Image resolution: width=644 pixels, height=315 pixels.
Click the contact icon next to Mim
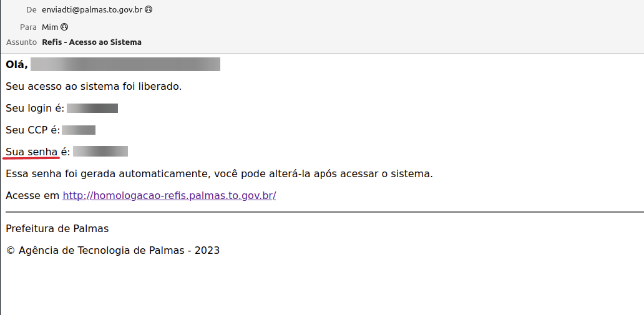[x=64, y=27]
